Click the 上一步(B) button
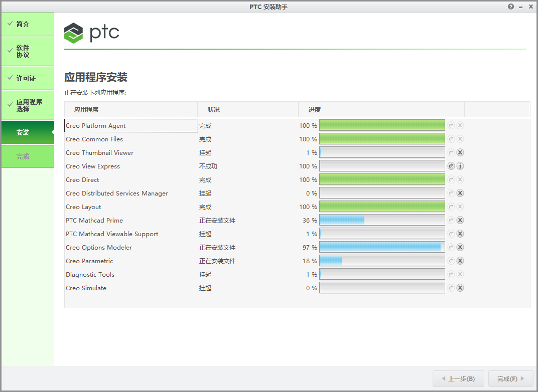 [458, 378]
